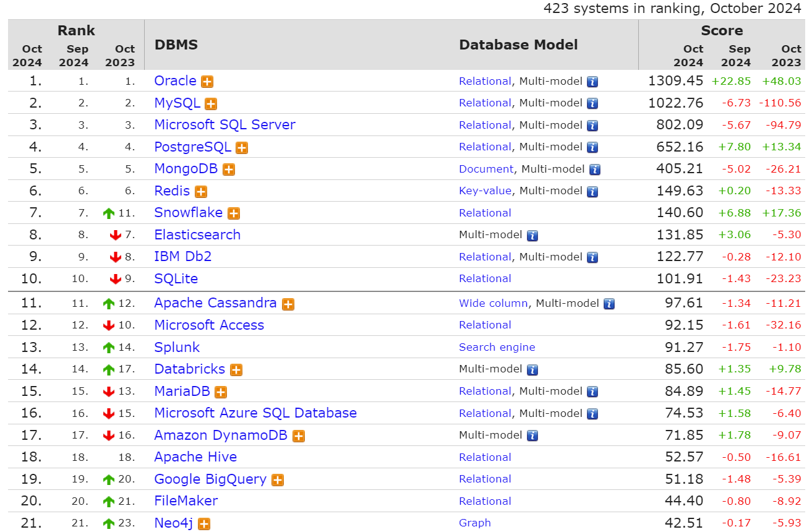Click the info icon in the Oracle row
812x532 pixels.
coord(592,82)
